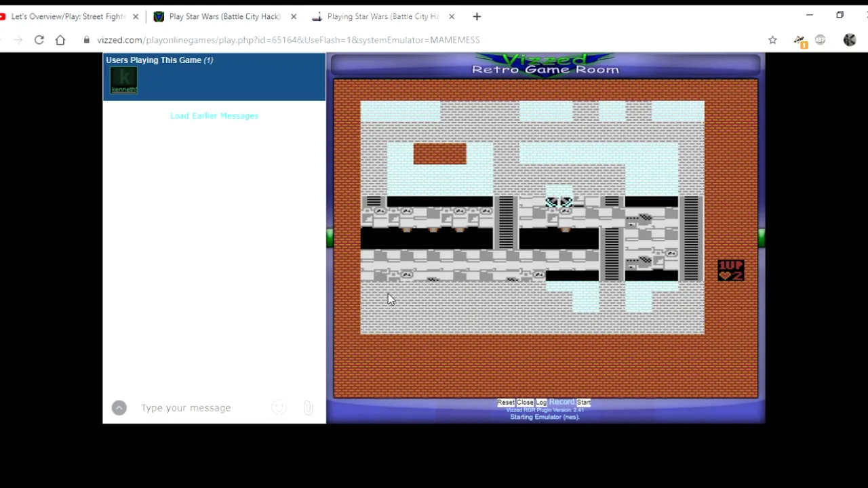Open the Chrome profile avatar
The height and width of the screenshot is (488, 868).
[x=850, y=40]
